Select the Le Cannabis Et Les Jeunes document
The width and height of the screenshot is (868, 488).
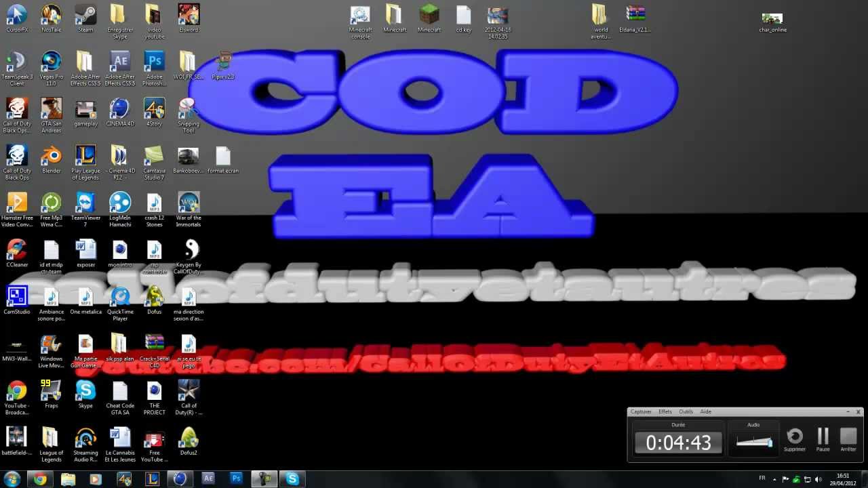(x=120, y=443)
